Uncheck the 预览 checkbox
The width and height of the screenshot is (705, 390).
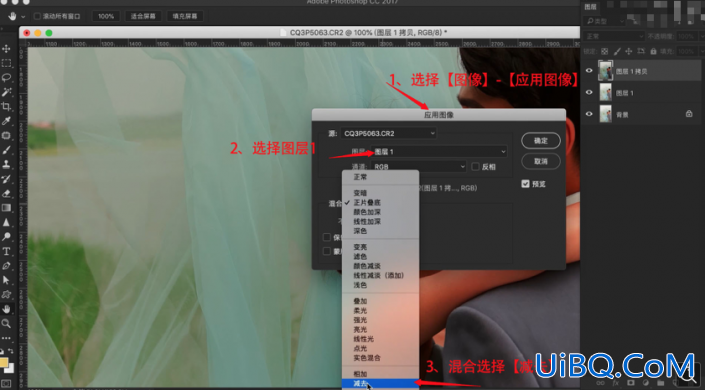pyautogui.click(x=525, y=184)
